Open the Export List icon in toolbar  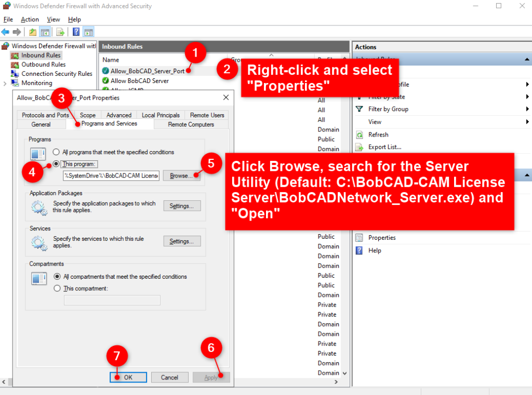click(x=59, y=32)
